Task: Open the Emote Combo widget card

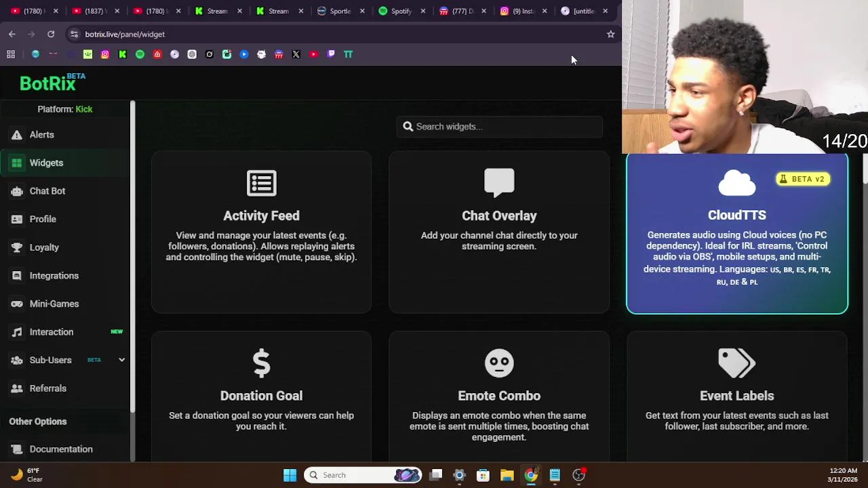Action: (x=499, y=396)
